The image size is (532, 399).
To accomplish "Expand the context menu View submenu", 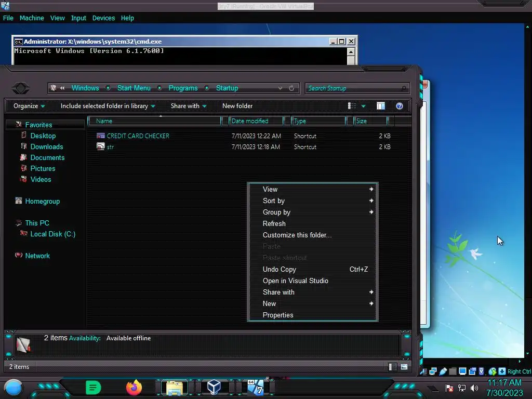I will tap(313, 189).
